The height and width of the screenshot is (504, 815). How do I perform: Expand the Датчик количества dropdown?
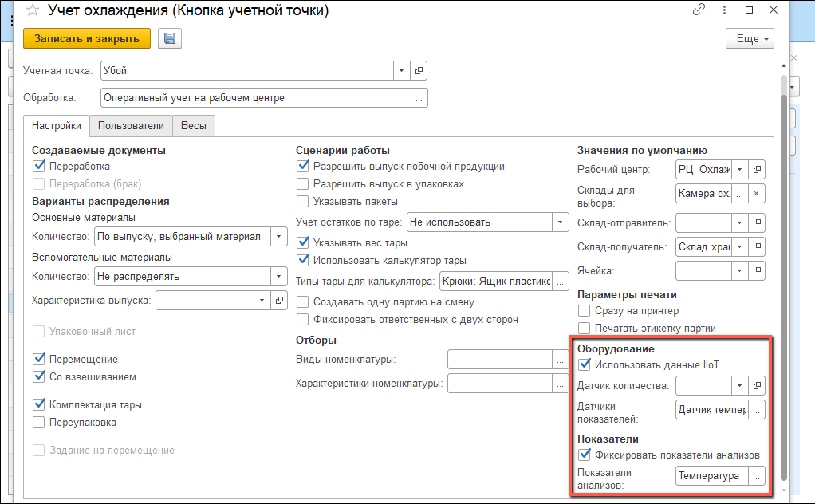click(x=739, y=386)
